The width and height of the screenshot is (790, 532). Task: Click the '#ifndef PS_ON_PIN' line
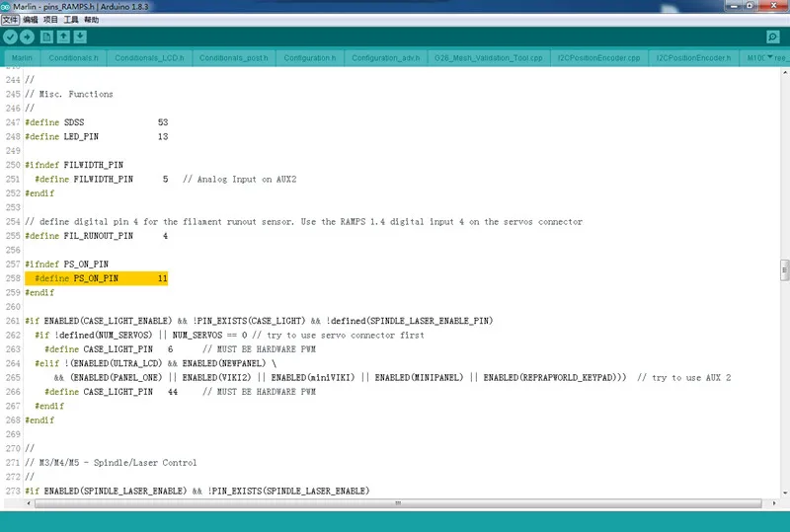coord(66,264)
